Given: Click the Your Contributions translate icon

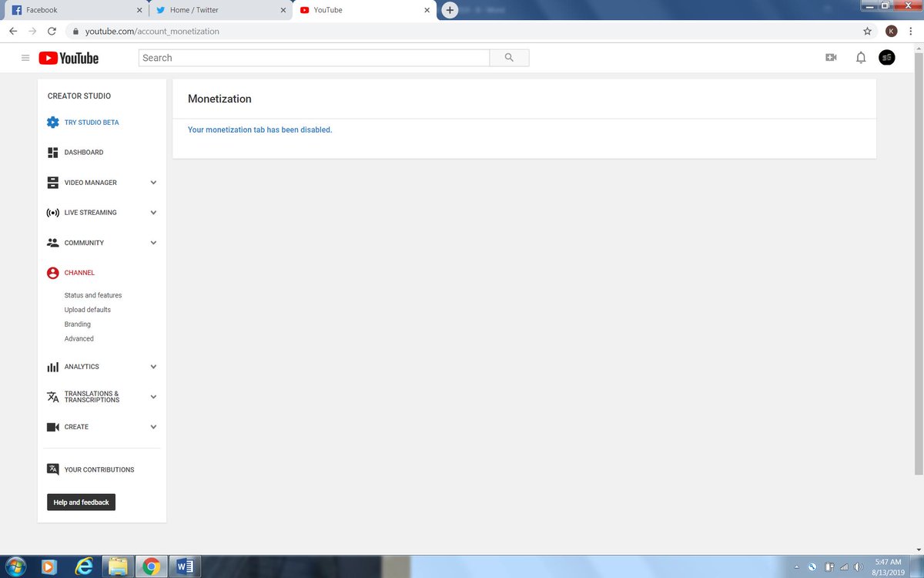Looking at the screenshot, I should click(x=52, y=469).
